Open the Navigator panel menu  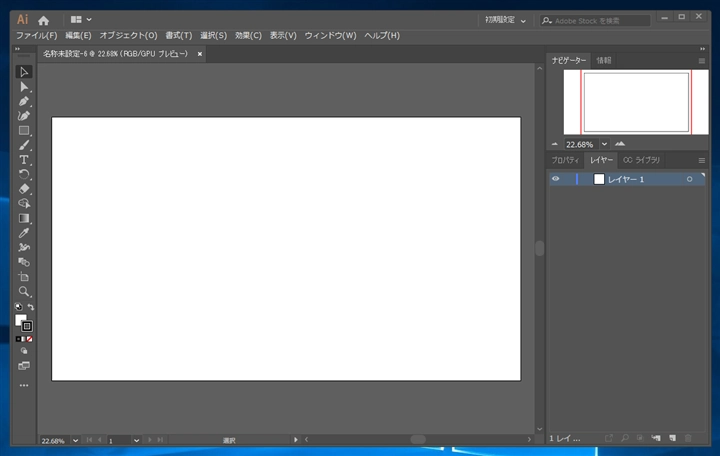tap(702, 61)
